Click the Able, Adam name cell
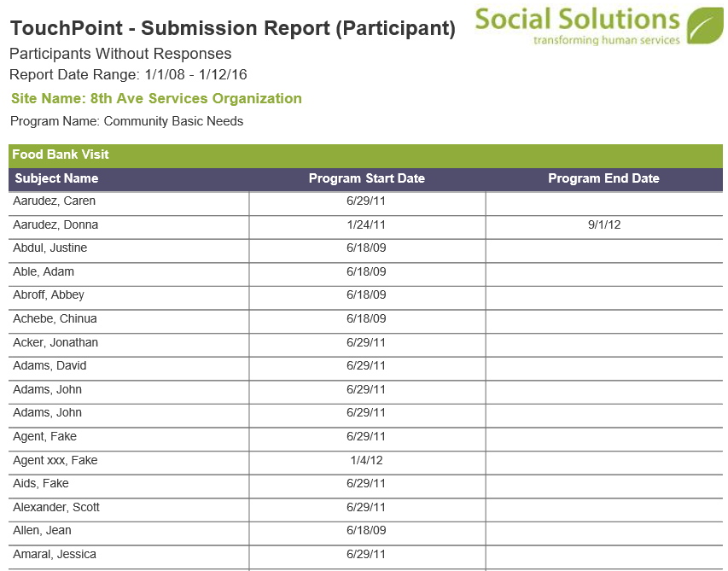The image size is (728, 571). click(x=44, y=271)
